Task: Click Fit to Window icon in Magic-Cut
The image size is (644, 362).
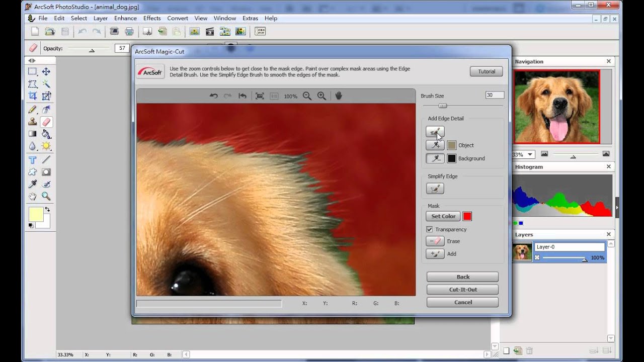Action: [x=260, y=96]
